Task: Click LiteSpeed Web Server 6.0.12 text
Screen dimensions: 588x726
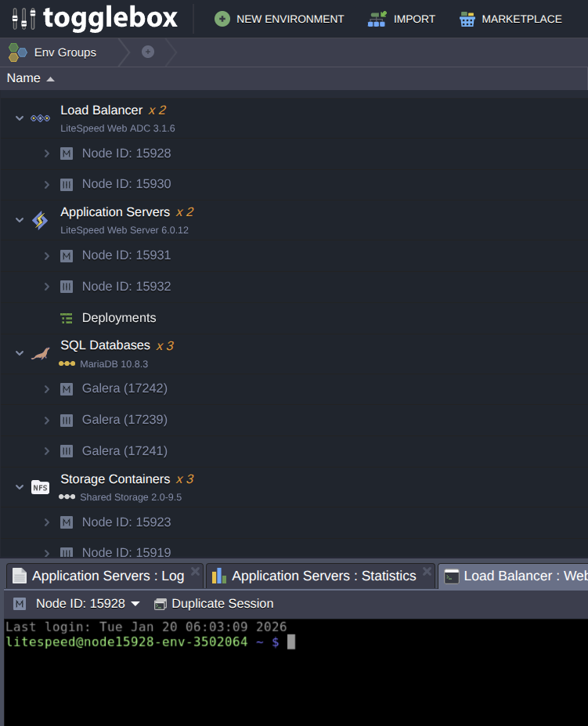Action: point(124,230)
